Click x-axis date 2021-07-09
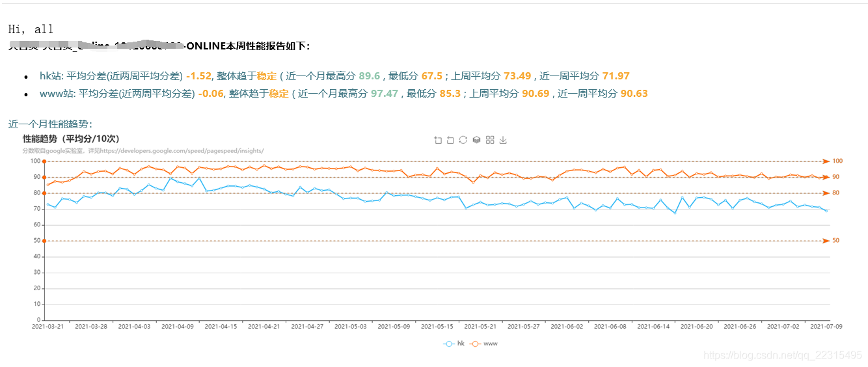868x367 pixels. tap(826, 327)
